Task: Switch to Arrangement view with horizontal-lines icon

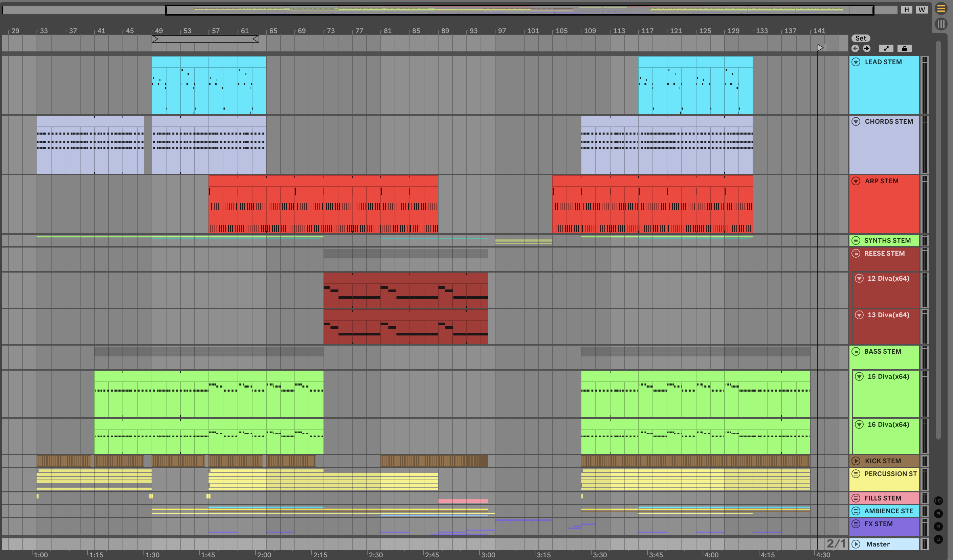Action: (x=941, y=8)
